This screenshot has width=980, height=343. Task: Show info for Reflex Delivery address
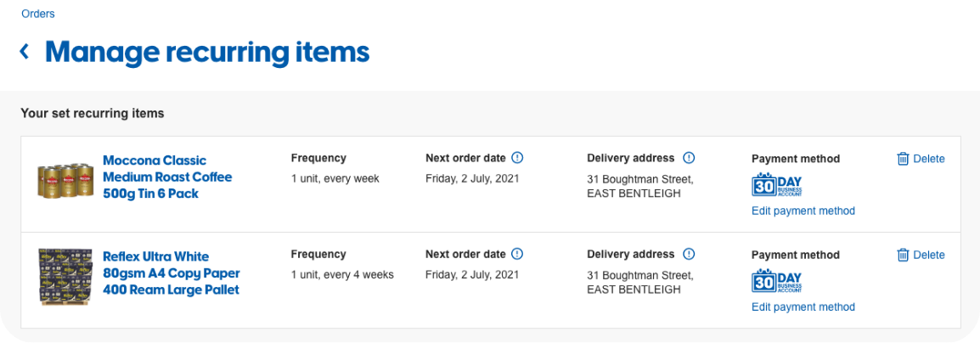[689, 254]
